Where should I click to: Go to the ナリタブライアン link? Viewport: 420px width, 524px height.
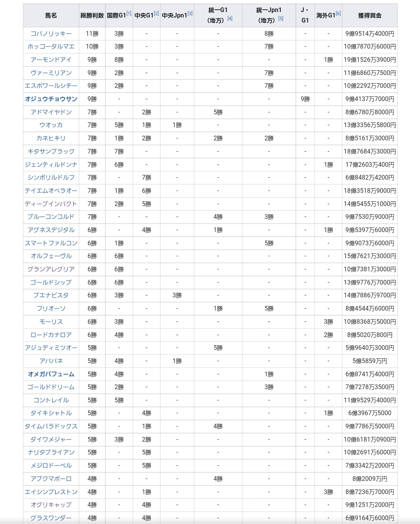(51, 452)
